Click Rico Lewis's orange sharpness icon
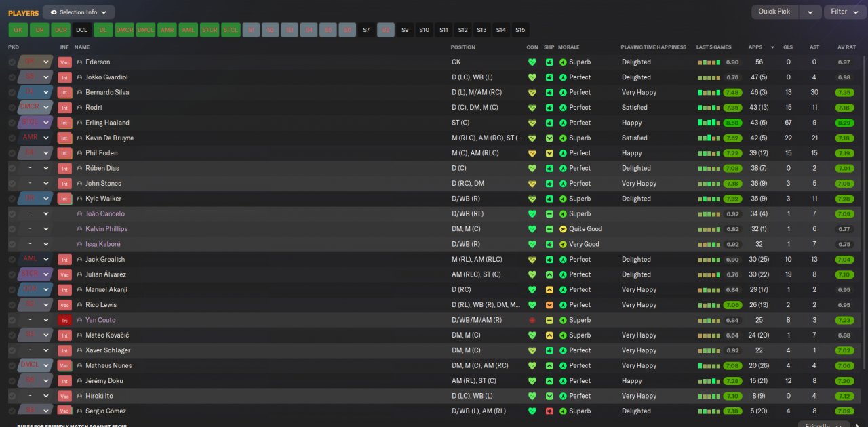Screen dimensions: 868x427 [549, 305]
